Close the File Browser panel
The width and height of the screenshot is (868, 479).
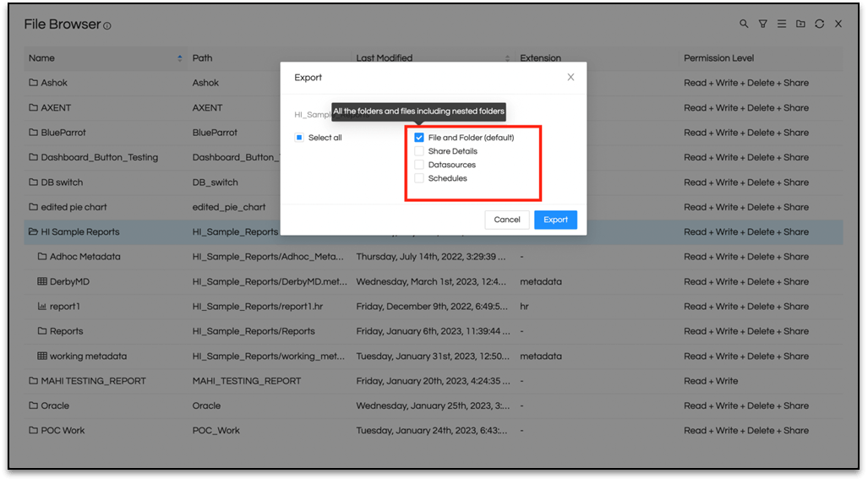pos(838,24)
